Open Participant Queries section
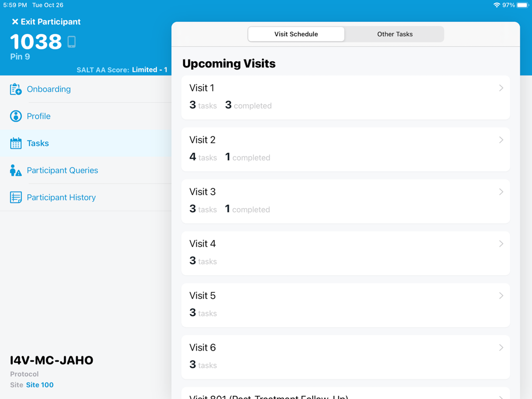Viewport: 532px width, 399px height. (x=86, y=170)
